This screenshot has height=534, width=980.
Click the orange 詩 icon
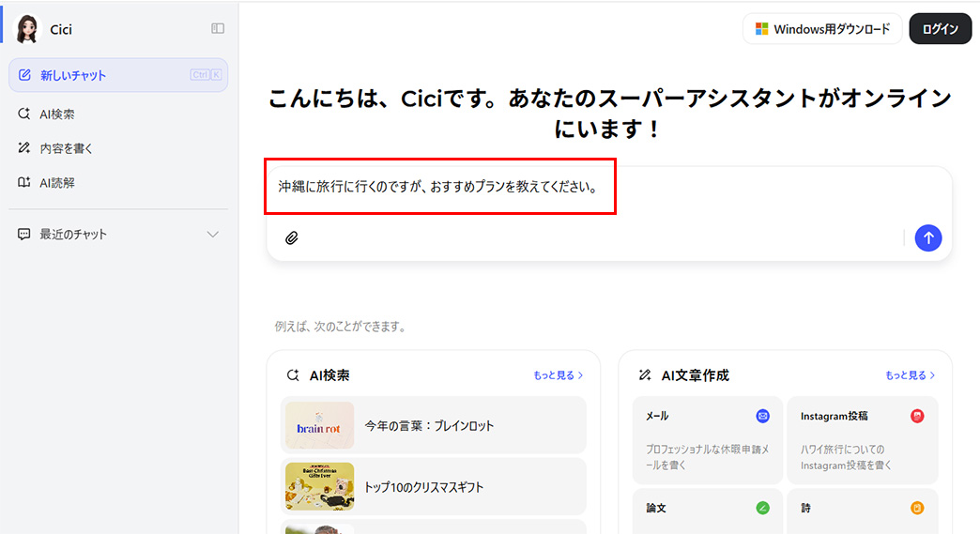point(917,508)
